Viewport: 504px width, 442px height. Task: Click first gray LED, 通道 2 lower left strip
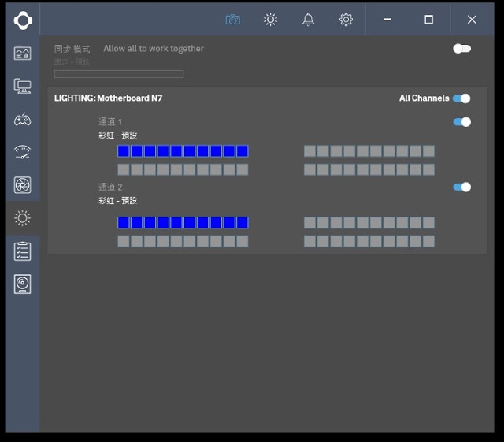pos(124,241)
